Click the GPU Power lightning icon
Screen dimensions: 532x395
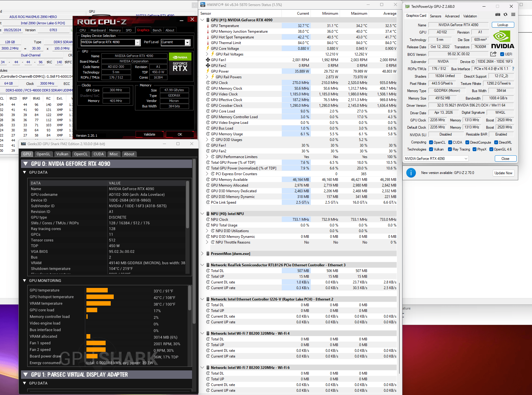(208, 71)
